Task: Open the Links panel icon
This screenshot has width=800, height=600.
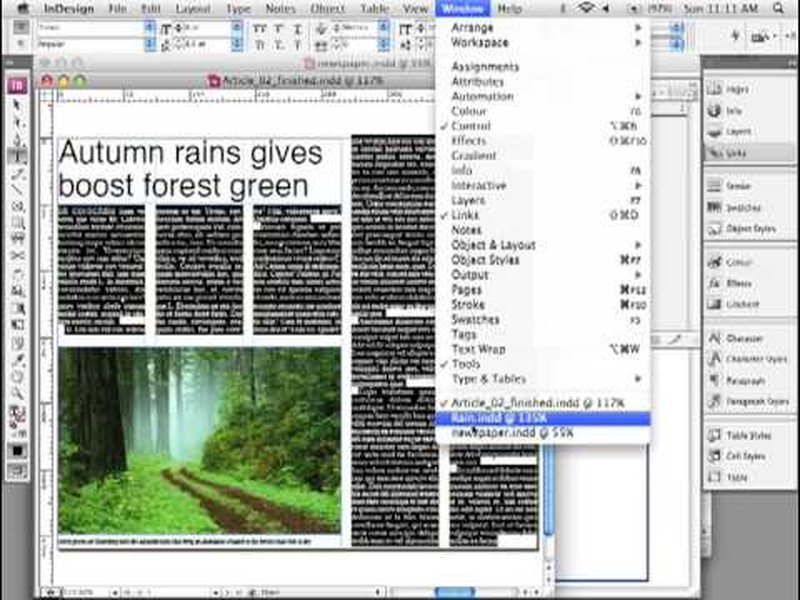Action: (x=715, y=153)
